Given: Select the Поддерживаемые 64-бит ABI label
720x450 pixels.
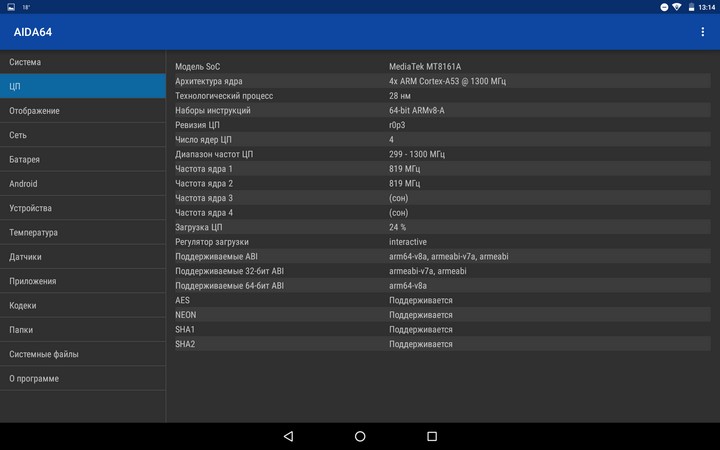Looking at the screenshot, I should (229, 286).
